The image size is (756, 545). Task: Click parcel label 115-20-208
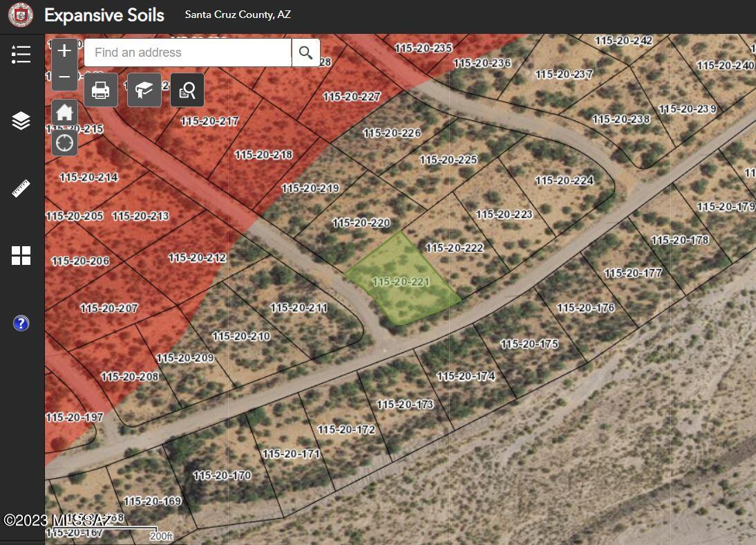point(130,376)
